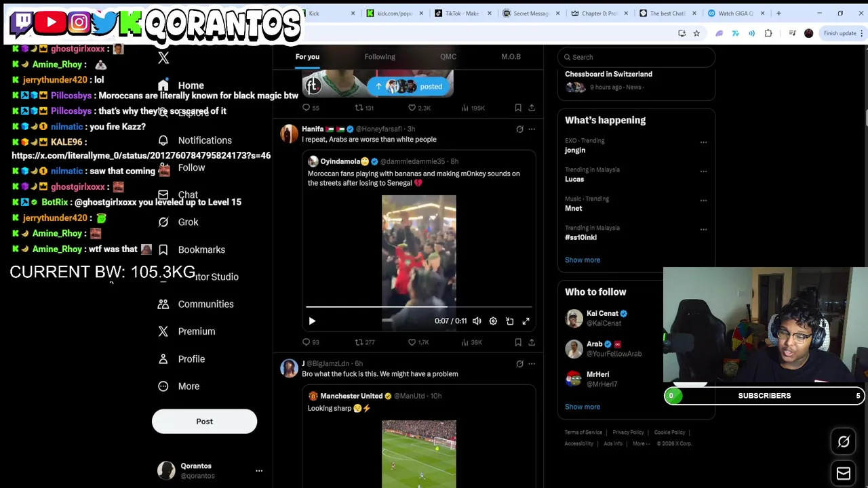Open the browser Extensions puzzle icon
The image size is (868, 488).
point(768,33)
